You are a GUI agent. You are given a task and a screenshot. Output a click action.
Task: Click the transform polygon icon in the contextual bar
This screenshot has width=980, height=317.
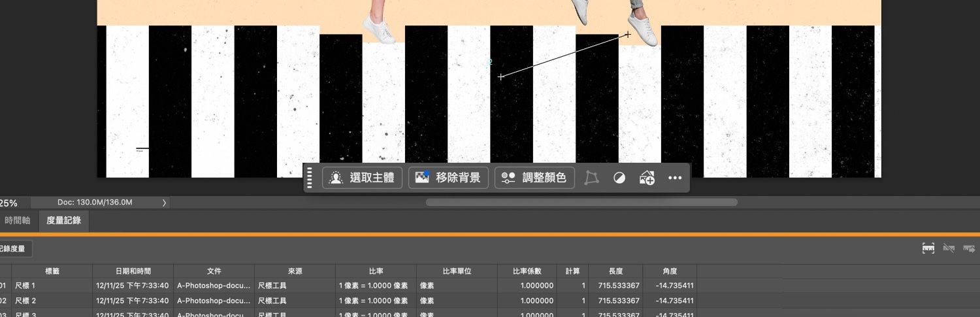pos(591,178)
